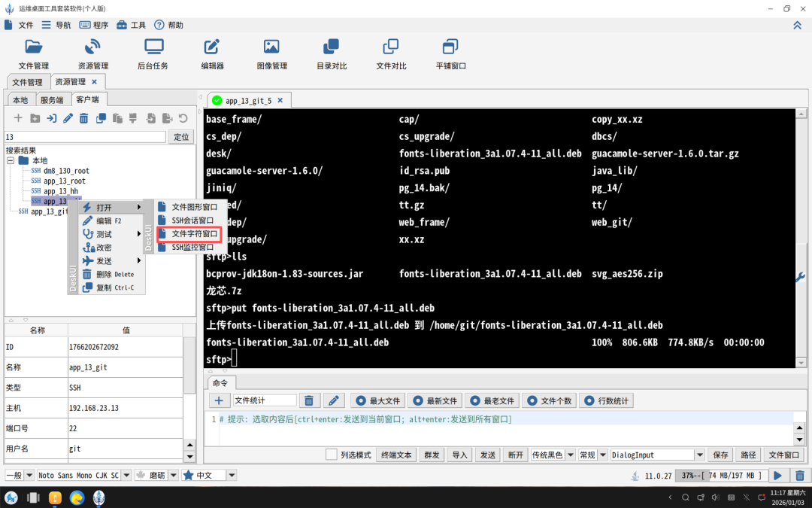This screenshot has height=508, width=812.
Task: Select the 最老文件 radio option
Action: click(492, 400)
